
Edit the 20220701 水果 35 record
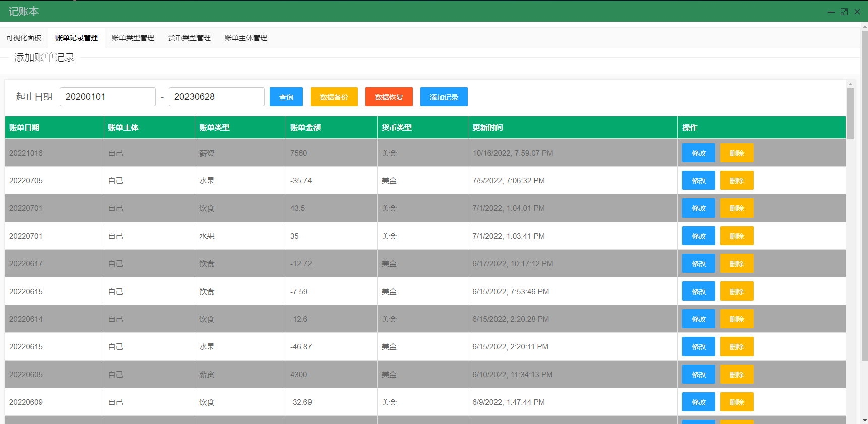tap(699, 236)
